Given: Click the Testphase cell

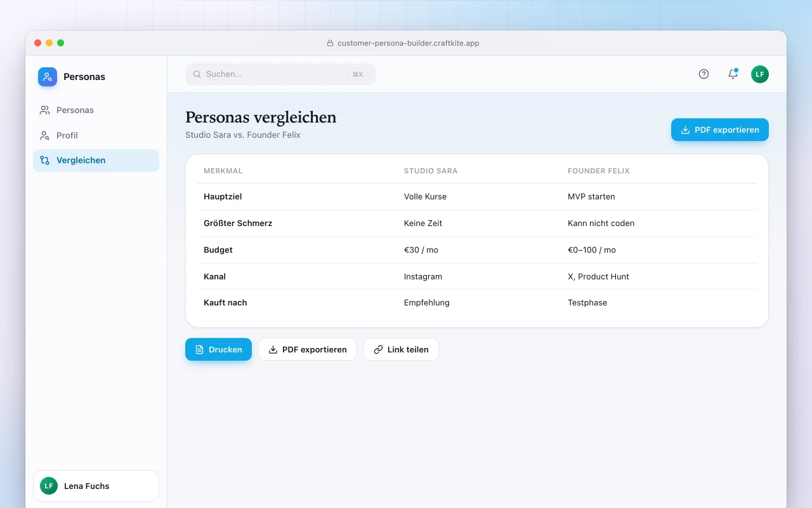Looking at the screenshot, I should click(587, 303).
